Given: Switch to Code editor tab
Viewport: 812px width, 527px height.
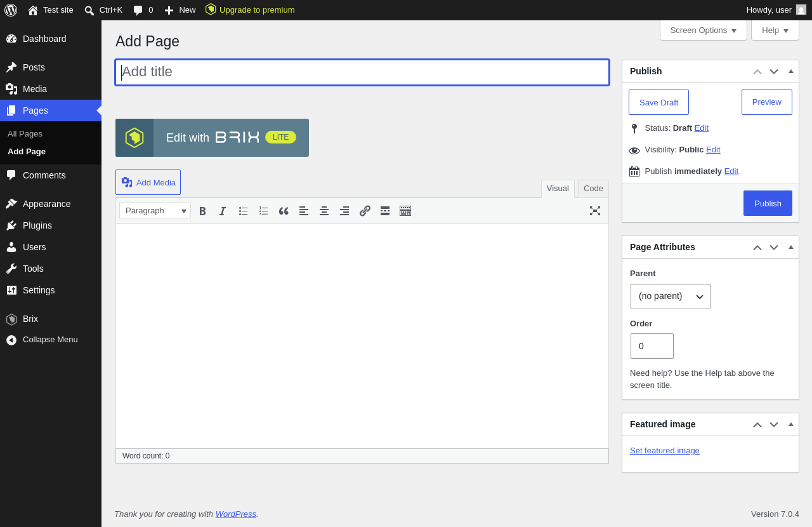Looking at the screenshot, I should [x=593, y=189].
